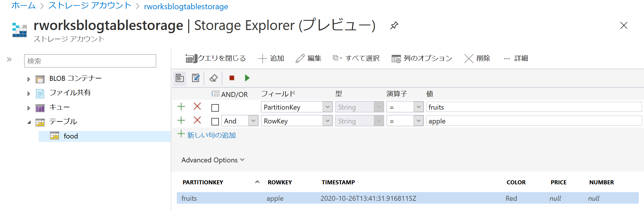This screenshot has width=644, height=210.
Task: Select the fruits partition key cell
Action: (x=189, y=198)
